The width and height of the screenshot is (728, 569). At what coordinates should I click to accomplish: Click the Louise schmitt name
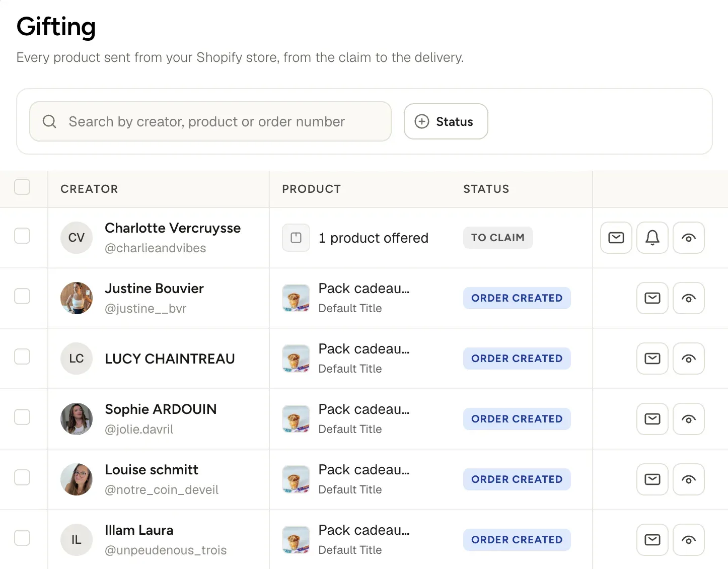(152, 470)
